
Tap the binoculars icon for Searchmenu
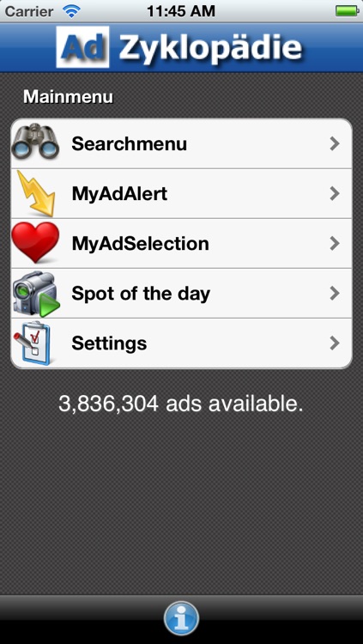tap(35, 142)
